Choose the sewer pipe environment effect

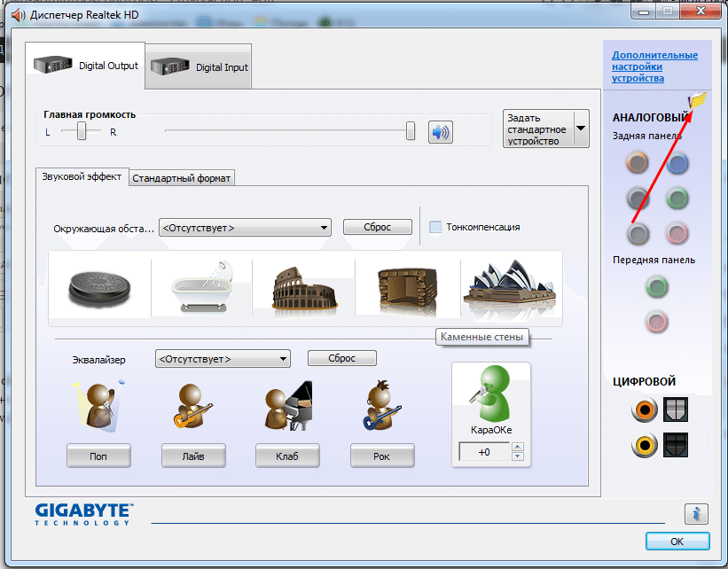99,288
